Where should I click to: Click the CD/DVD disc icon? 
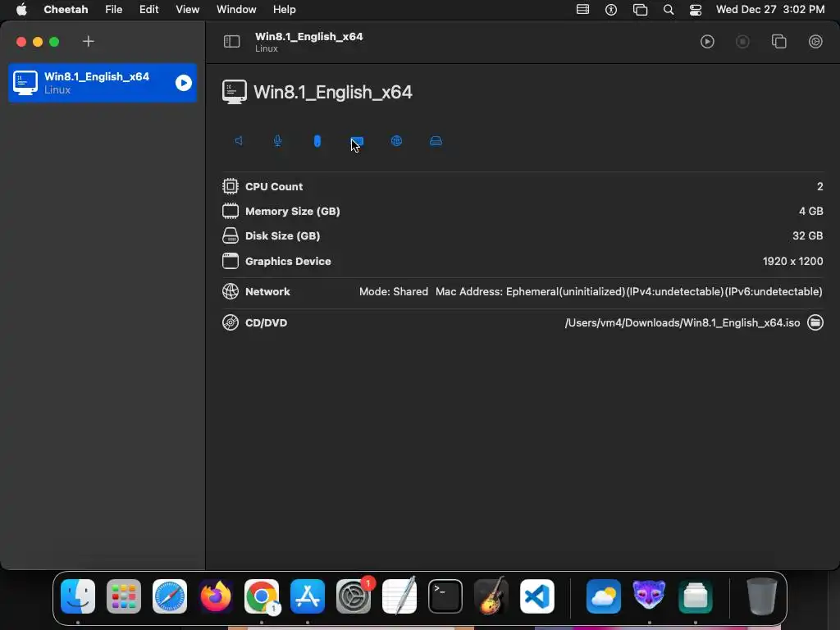[231, 322]
